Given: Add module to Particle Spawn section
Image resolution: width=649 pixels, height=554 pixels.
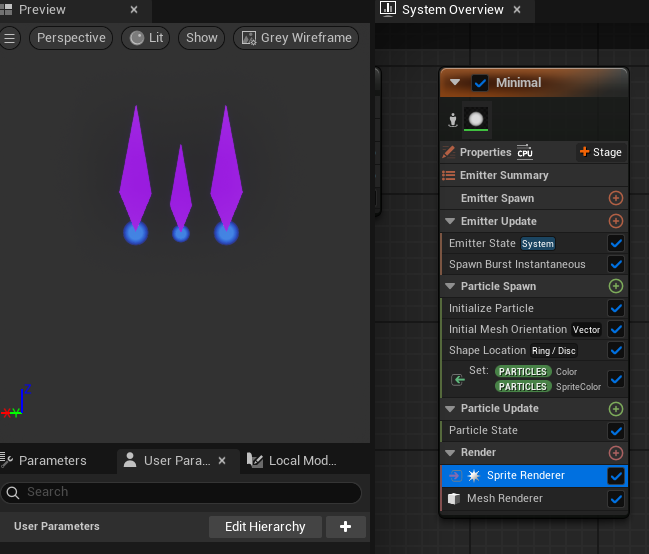Looking at the screenshot, I should [616, 286].
